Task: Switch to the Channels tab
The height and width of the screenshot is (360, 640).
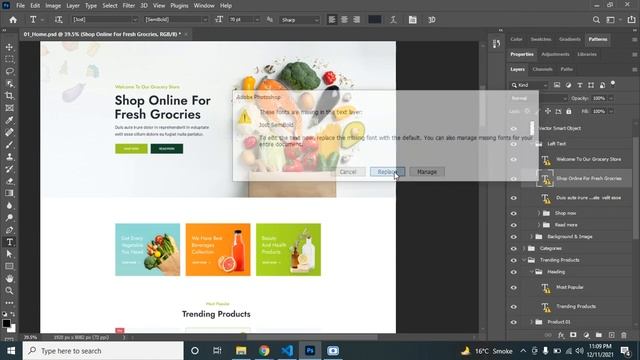Action: pyautogui.click(x=542, y=69)
